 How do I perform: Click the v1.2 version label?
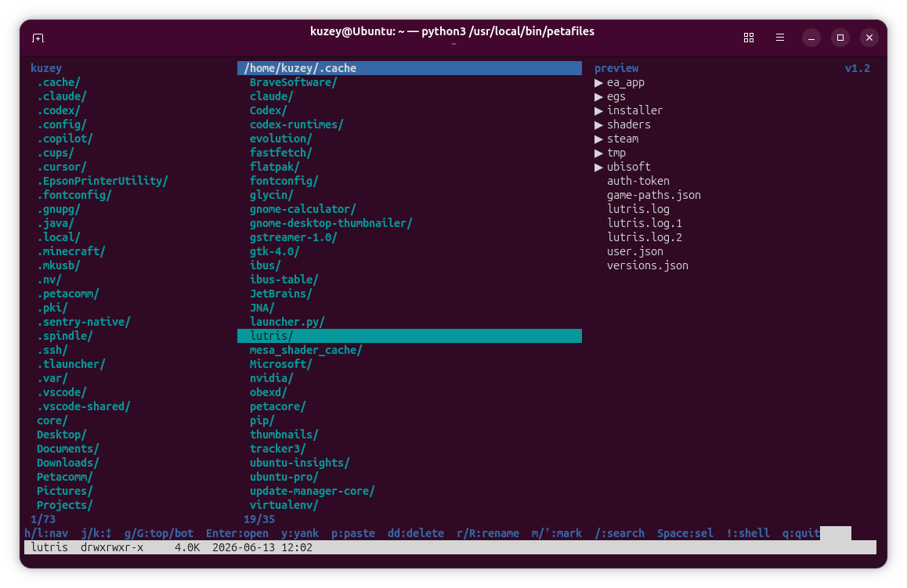(857, 68)
